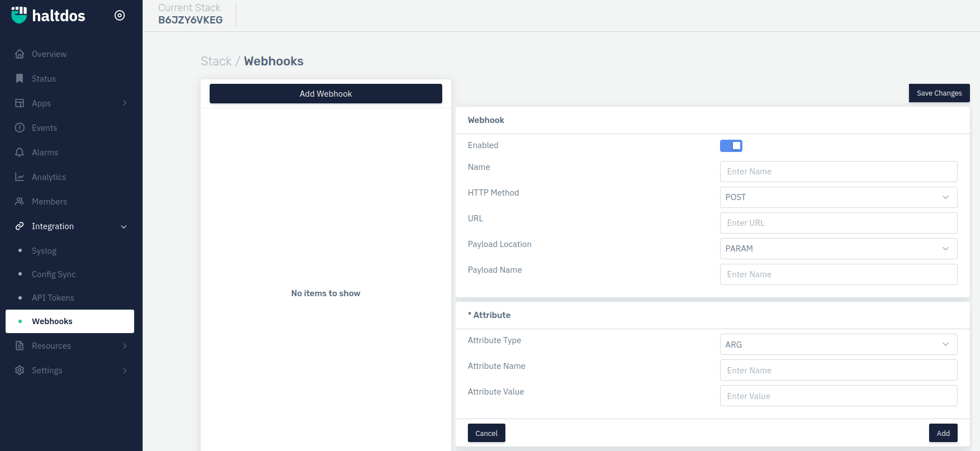Click the Members people icon
Viewport: 980px width, 451px height.
pos(20,202)
